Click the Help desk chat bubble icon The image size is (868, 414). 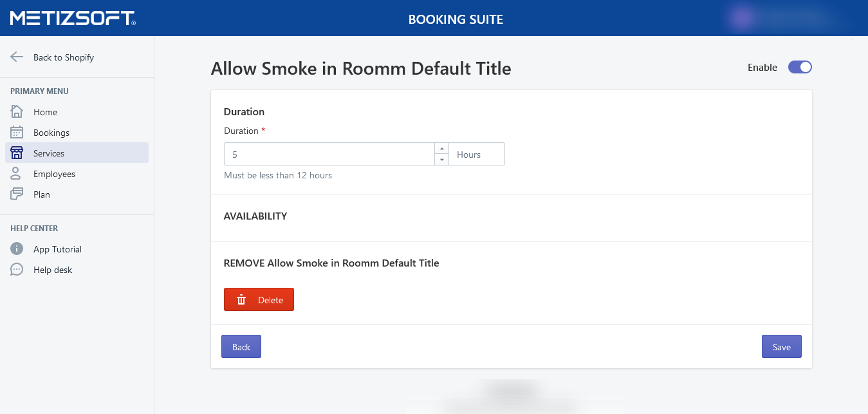point(17,270)
